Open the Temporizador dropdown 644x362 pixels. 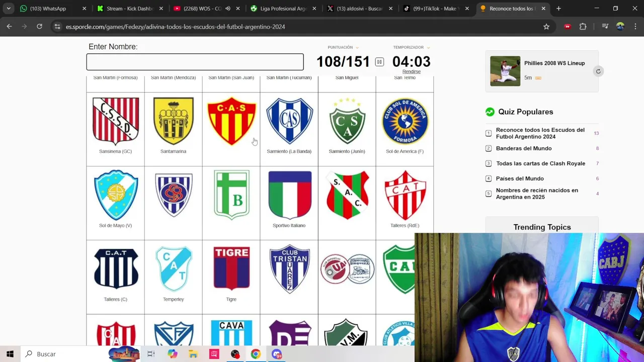coord(411,47)
